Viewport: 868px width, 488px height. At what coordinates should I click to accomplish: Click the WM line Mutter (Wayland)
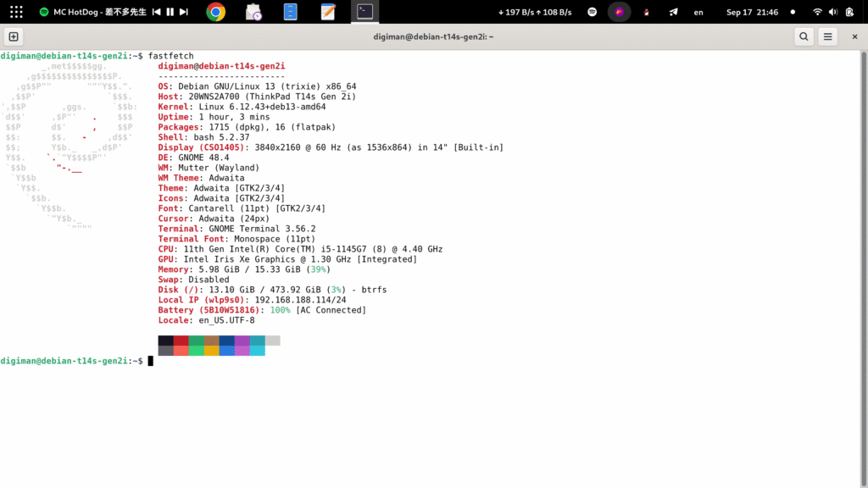pos(209,168)
